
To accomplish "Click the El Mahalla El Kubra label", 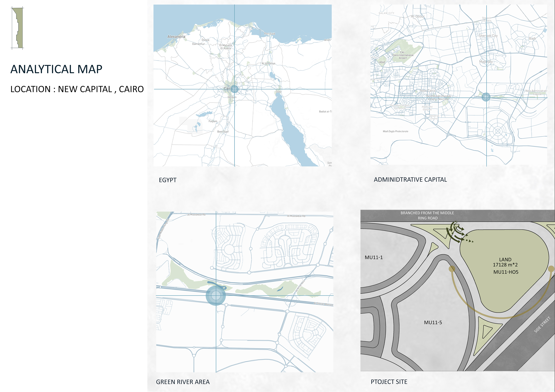I will click(226, 47).
